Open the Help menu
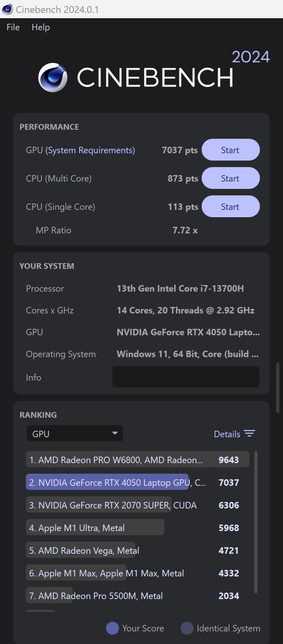Viewport: 283px width, 644px height. [40, 27]
